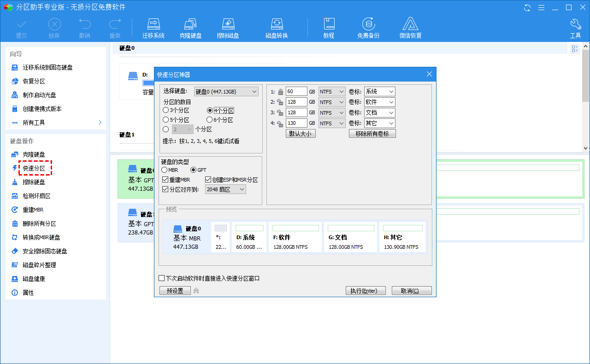Open the 擦除磁盘 toolbar tool

[228, 29]
